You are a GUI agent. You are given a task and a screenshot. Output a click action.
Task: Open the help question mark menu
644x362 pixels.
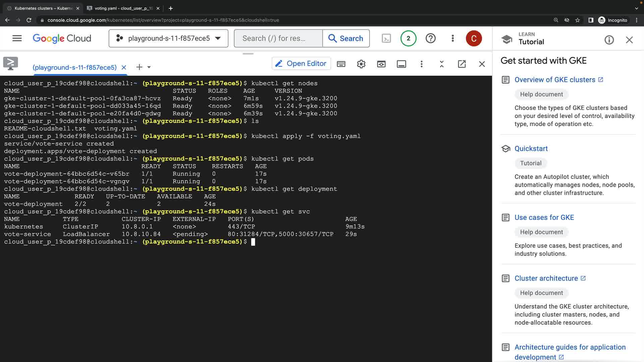[430, 39]
